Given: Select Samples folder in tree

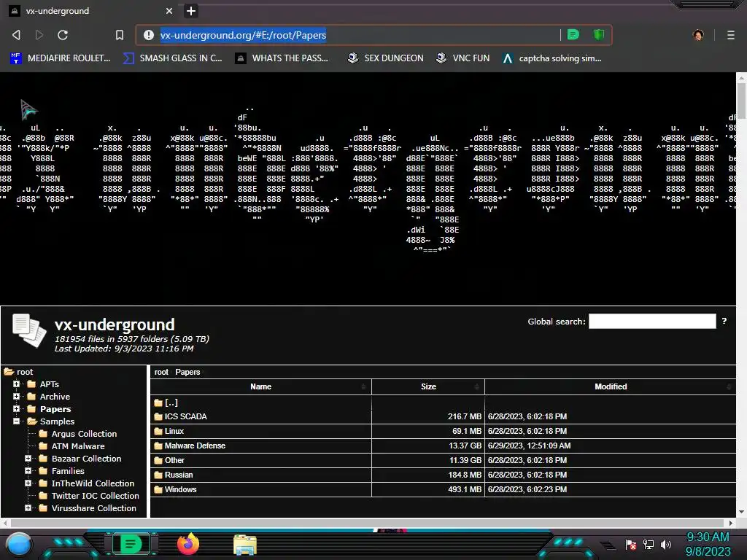Looking at the screenshot, I should pos(57,421).
